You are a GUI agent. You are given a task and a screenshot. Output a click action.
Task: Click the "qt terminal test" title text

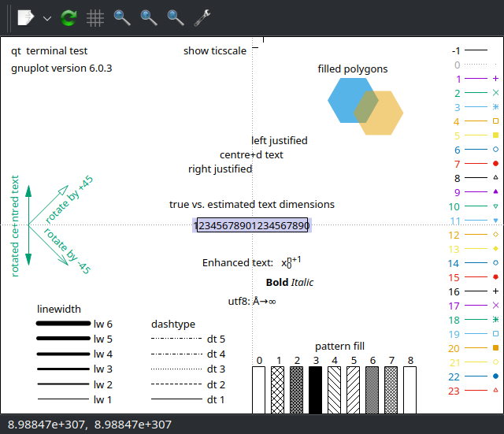[49, 50]
